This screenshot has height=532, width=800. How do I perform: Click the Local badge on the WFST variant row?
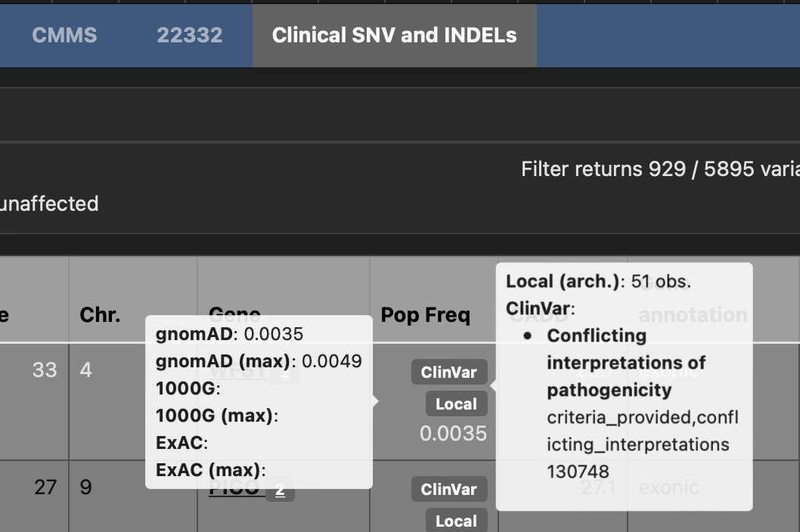pyautogui.click(x=456, y=404)
